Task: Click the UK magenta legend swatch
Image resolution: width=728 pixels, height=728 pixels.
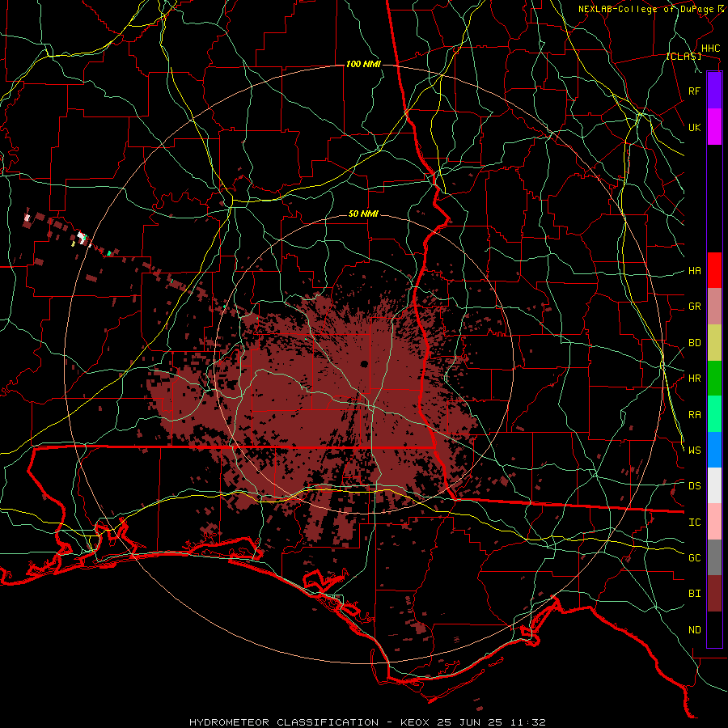Action: (714, 127)
